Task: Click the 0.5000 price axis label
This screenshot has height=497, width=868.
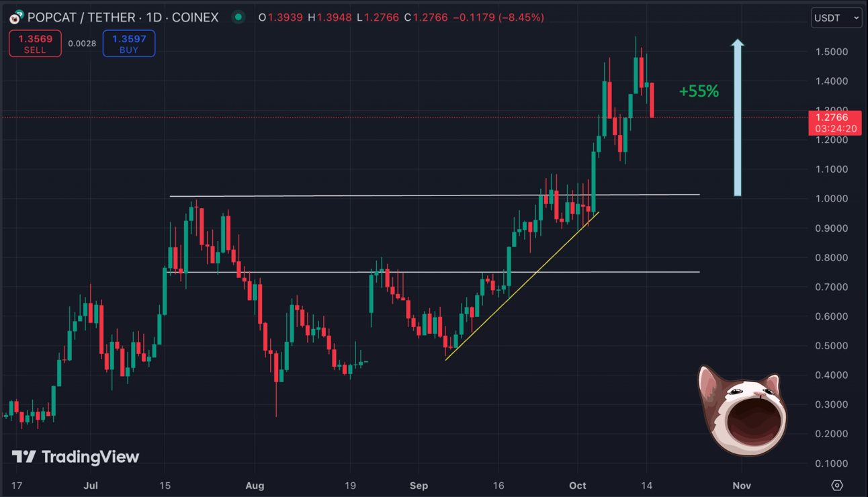Action: [831, 346]
